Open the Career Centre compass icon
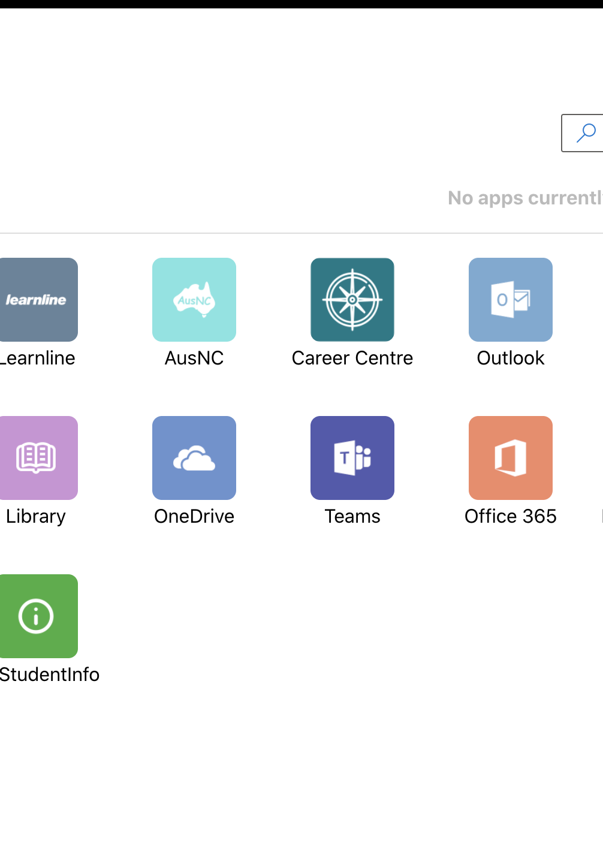The height and width of the screenshot is (868, 603). click(352, 300)
